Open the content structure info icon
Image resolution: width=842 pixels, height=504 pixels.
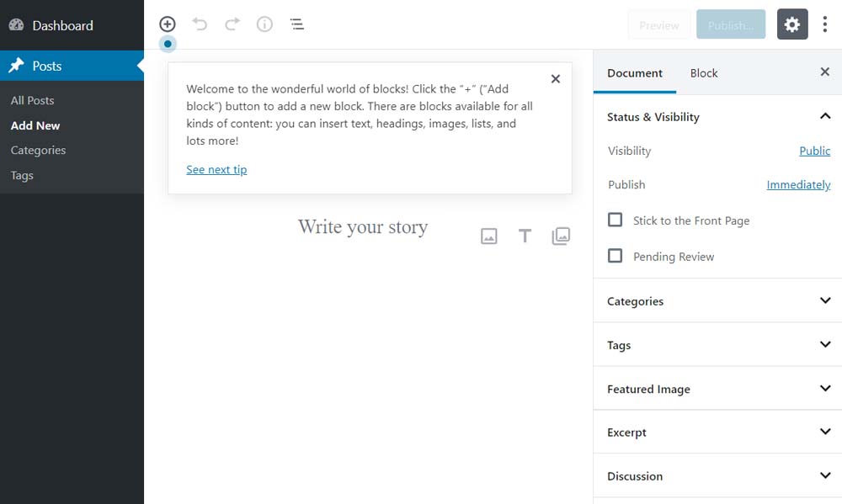tap(264, 24)
